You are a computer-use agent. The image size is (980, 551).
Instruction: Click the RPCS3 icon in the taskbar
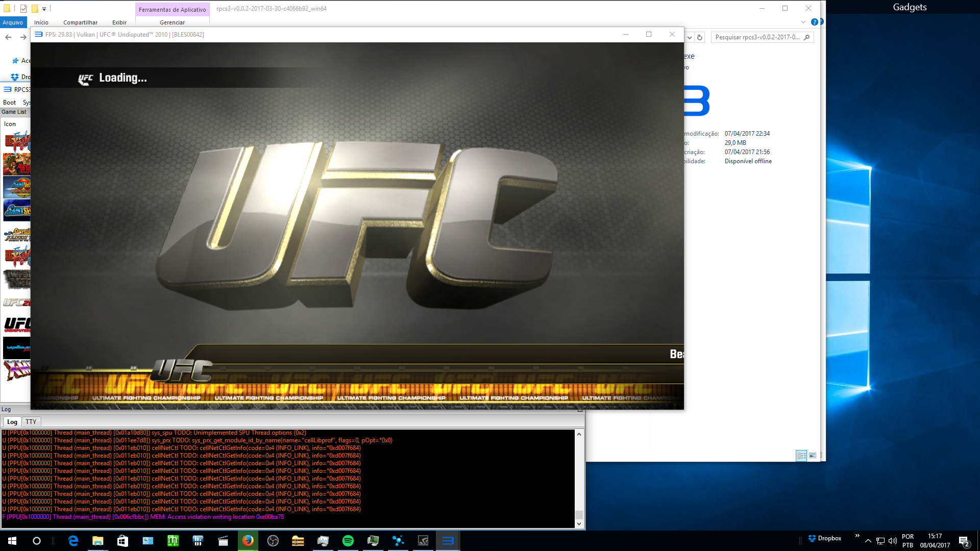pyautogui.click(x=448, y=541)
